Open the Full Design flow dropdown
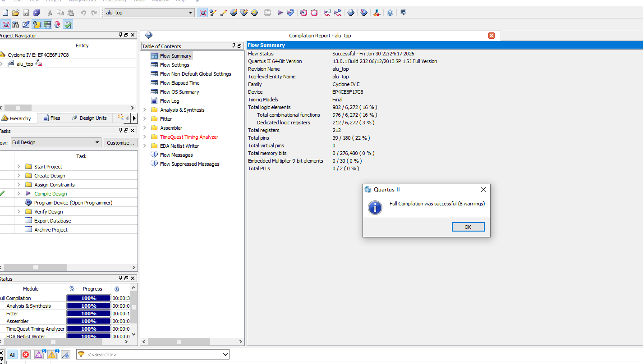This screenshot has height=364, width=643. [97, 142]
